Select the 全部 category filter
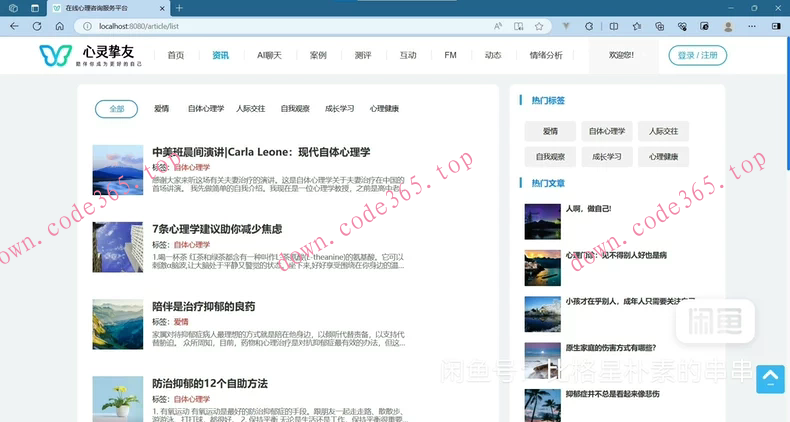Screen dimensions: 790x422 pyautogui.click(x=116, y=109)
